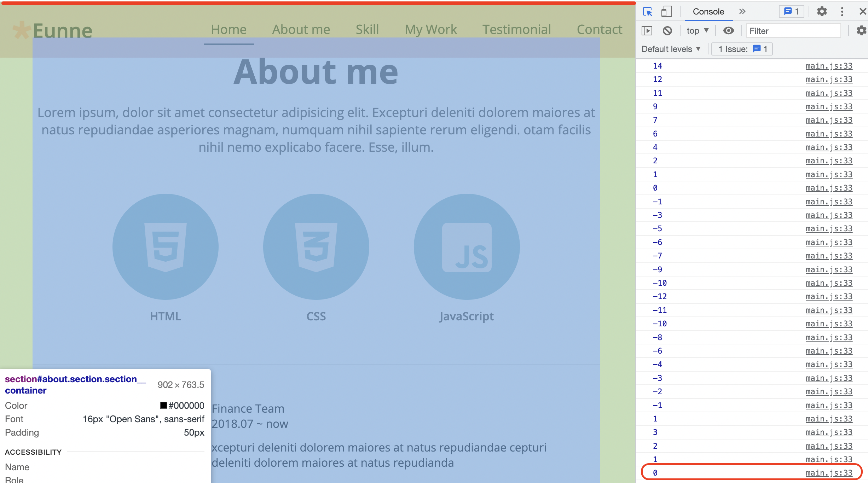868x483 pixels.
Task: Toggle the device toolbar icon
Action: (x=666, y=12)
